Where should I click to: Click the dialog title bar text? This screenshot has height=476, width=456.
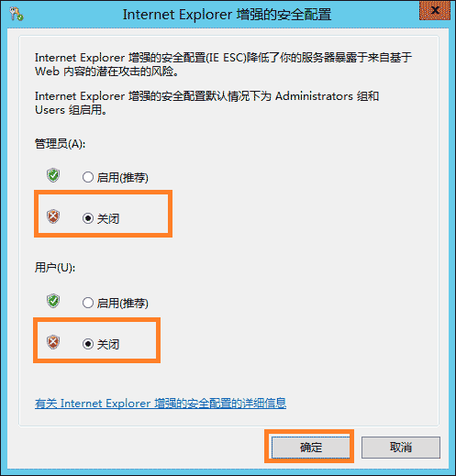point(227,15)
